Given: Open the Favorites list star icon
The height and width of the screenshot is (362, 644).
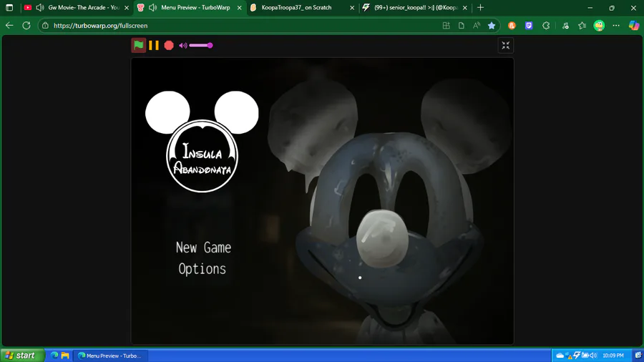Looking at the screenshot, I should tap(582, 26).
